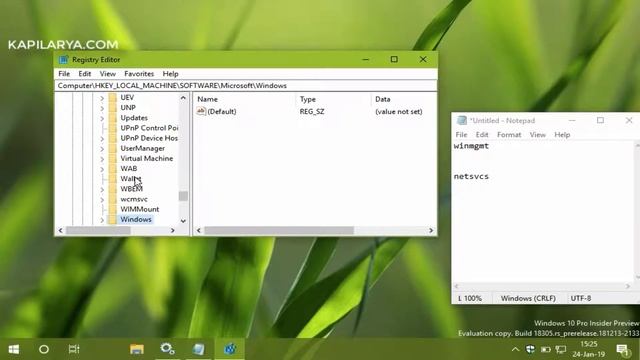This screenshot has width=640, height=360.
Task: Select the Updates key folder icon
Action: point(113,118)
